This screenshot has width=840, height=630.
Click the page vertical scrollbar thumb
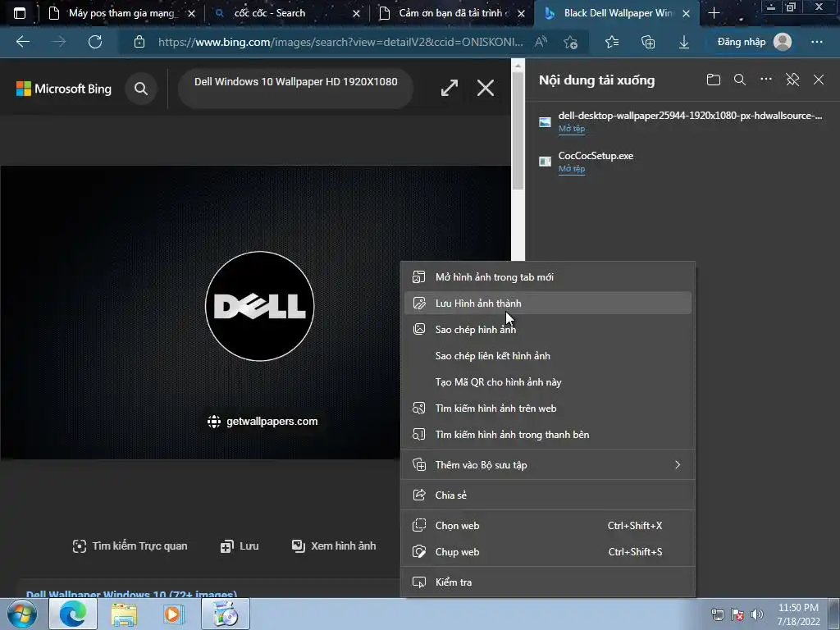pos(518,130)
